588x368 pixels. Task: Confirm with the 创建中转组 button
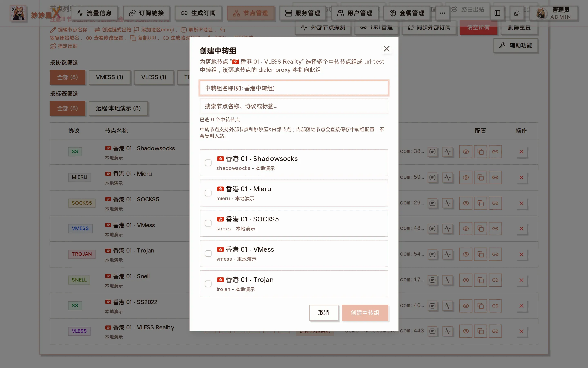pyautogui.click(x=365, y=313)
